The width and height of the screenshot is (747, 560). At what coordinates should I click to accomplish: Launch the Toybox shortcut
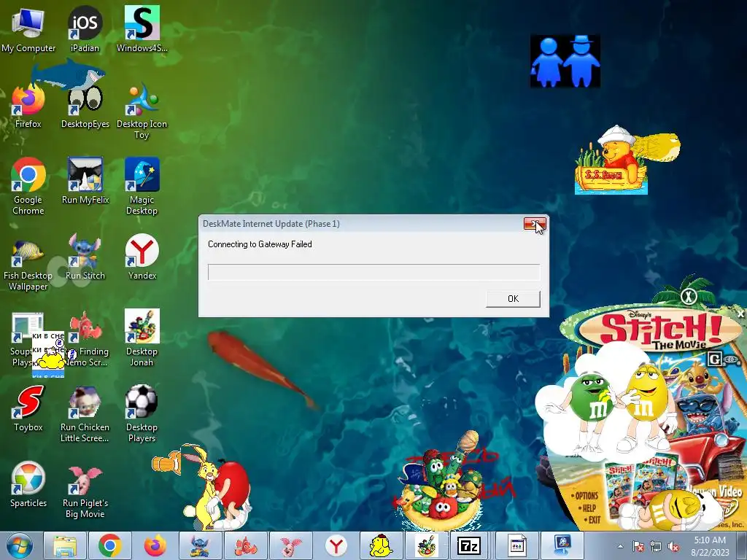[x=28, y=408]
